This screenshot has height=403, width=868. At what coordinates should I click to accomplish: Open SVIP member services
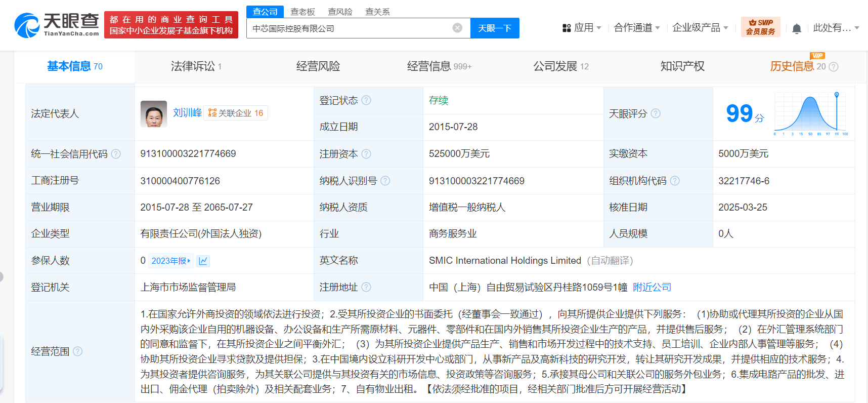pos(760,27)
